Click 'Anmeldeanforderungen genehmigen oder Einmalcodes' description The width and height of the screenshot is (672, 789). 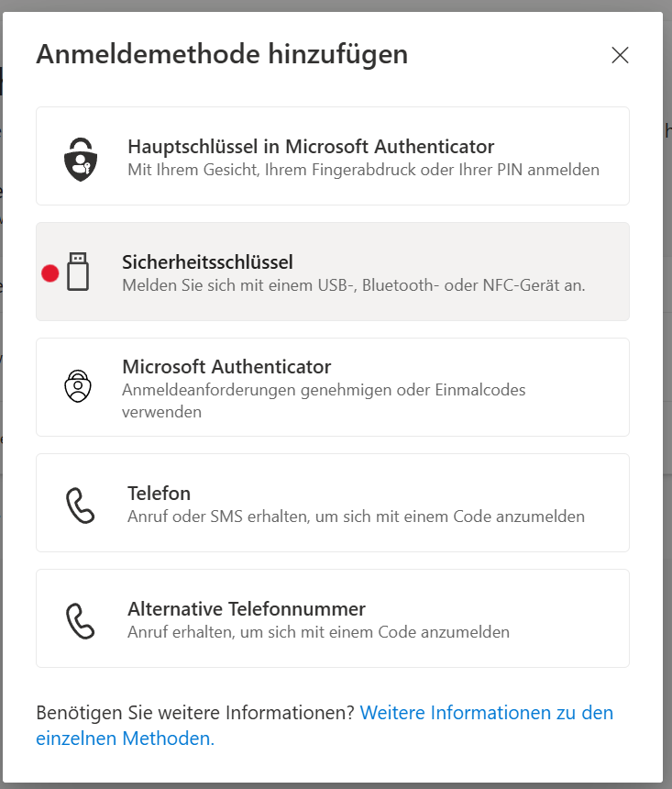pos(324,390)
